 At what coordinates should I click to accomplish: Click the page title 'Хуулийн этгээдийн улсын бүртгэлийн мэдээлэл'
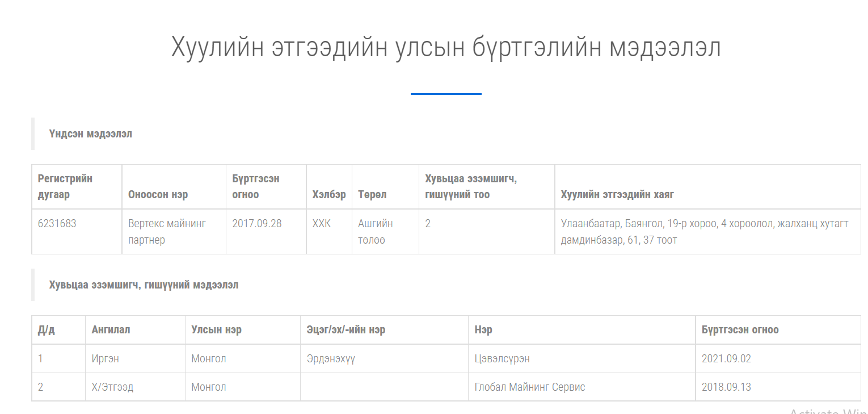446,48
